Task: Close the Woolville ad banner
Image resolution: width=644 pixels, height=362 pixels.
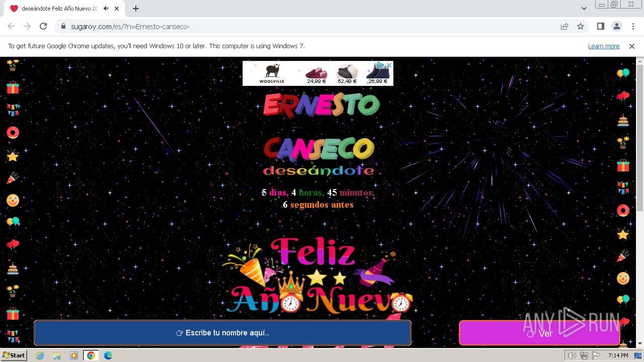Action: (x=388, y=65)
